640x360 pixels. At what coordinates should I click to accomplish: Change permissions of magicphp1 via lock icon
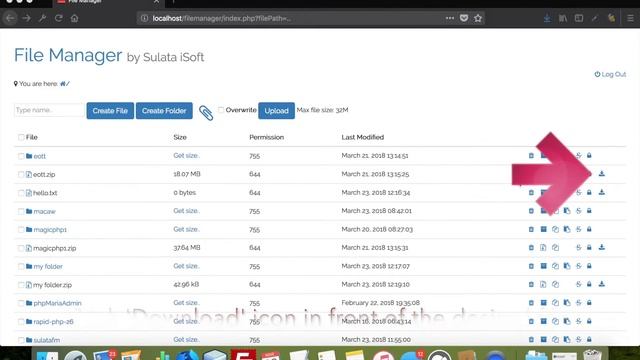pyautogui.click(x=589, y=229)
